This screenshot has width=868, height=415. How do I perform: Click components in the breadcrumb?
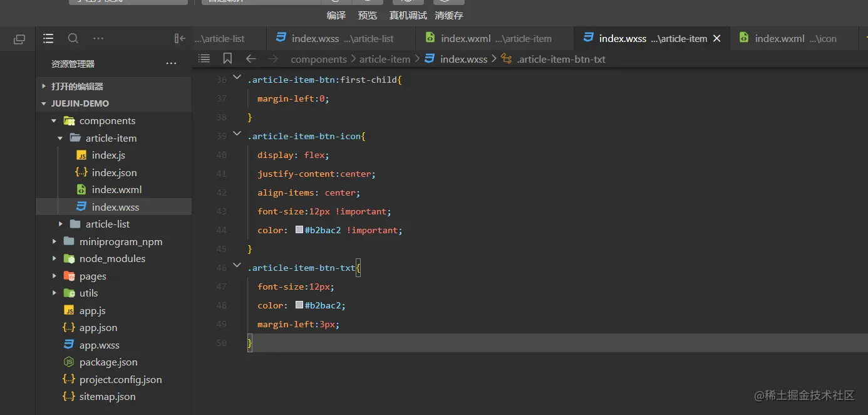click(319, 59)
